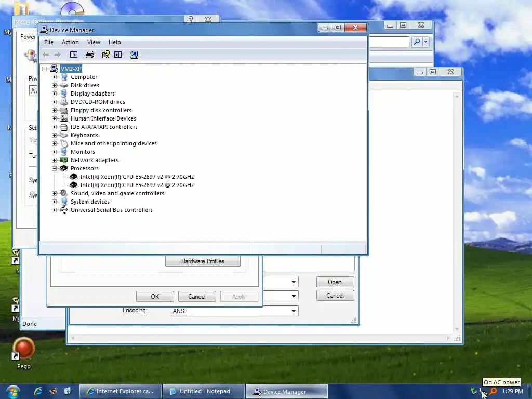Screen dimensions: 532x399
Task: Select the Universal Serial Bus controllers icon
Action: 64,210
